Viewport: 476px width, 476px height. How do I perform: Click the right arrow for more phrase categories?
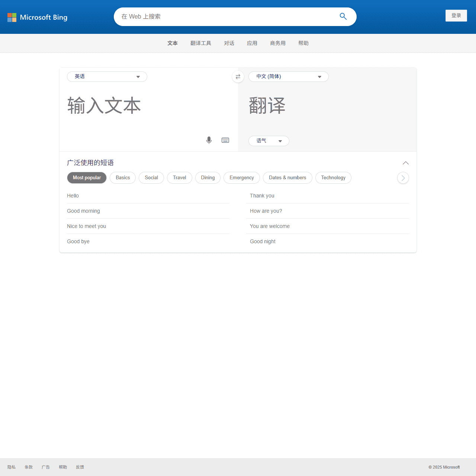click(x=403, y=178)
